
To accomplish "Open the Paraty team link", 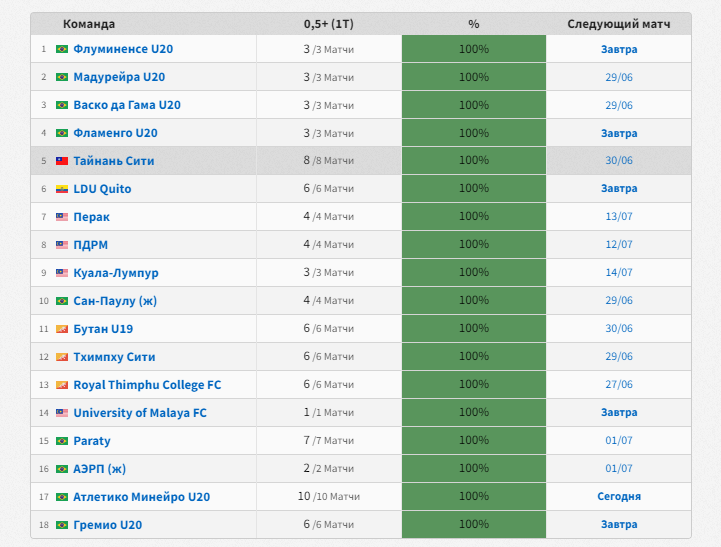I will [92, 441].
